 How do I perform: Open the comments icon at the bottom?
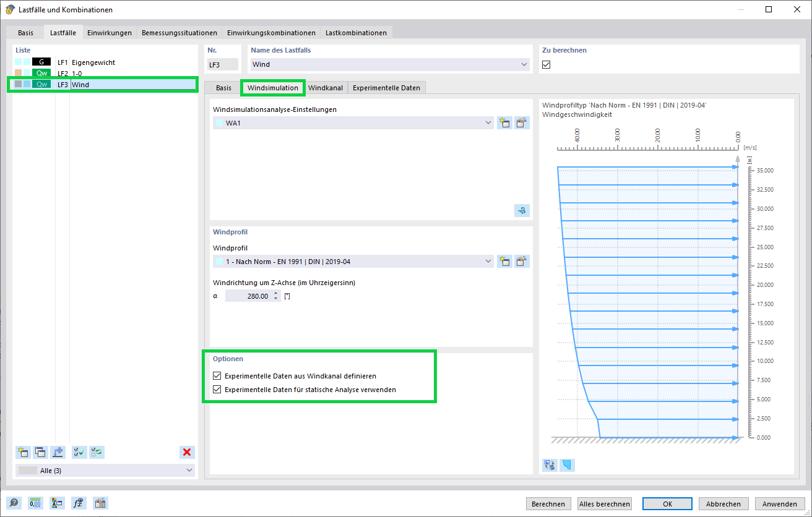pyautogui.click(x=100, y=503)
